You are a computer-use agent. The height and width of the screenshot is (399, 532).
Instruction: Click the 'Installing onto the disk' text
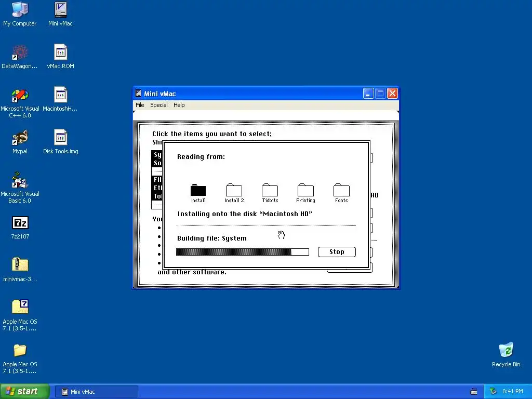click(245, 214)
